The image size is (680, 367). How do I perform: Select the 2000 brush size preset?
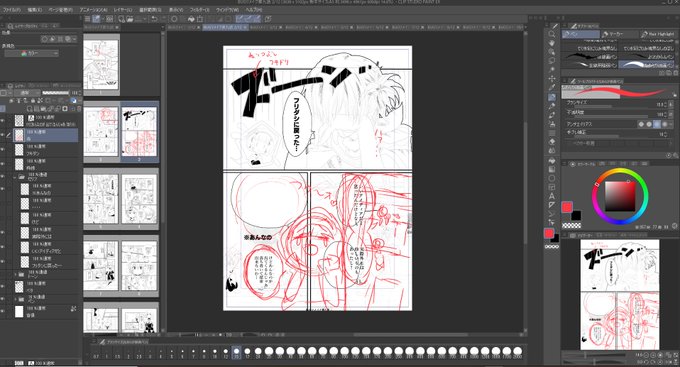[x=517, y=352]
